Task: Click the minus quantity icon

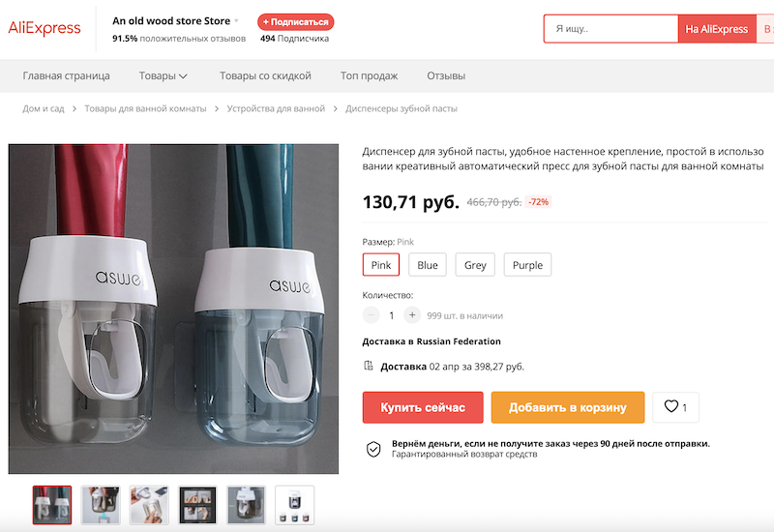Action: (x=372, y=315)
